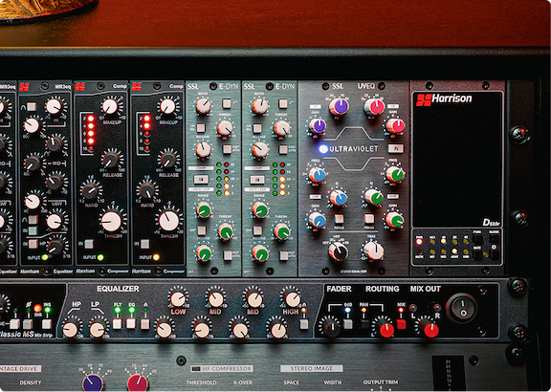Click the red PWR LED on the Harrison D510r

point(419,241)
